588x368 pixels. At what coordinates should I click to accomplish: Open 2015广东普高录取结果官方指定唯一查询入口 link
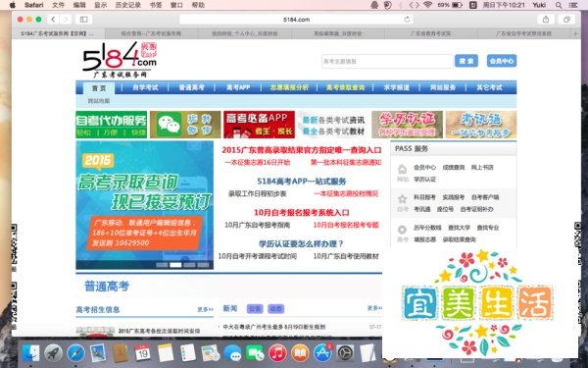point(302,150)
